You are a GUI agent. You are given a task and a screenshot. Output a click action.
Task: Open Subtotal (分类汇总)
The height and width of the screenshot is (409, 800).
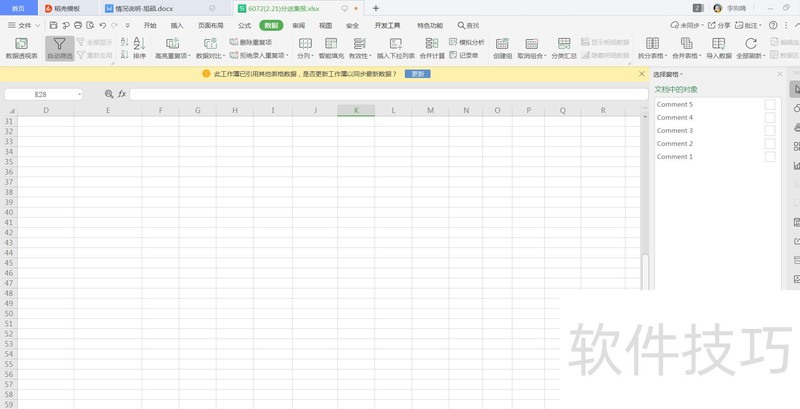[564, 49]
